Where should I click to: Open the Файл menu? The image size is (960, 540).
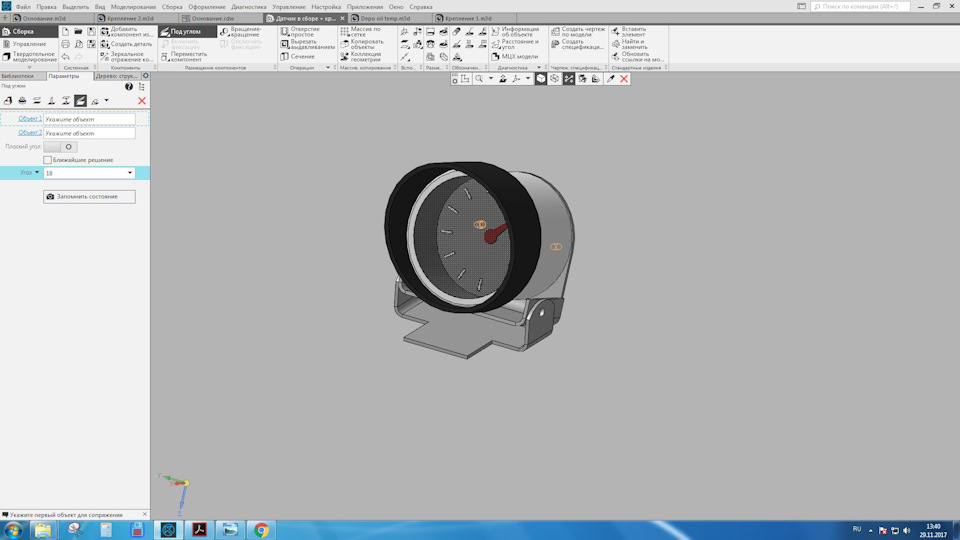23,7
